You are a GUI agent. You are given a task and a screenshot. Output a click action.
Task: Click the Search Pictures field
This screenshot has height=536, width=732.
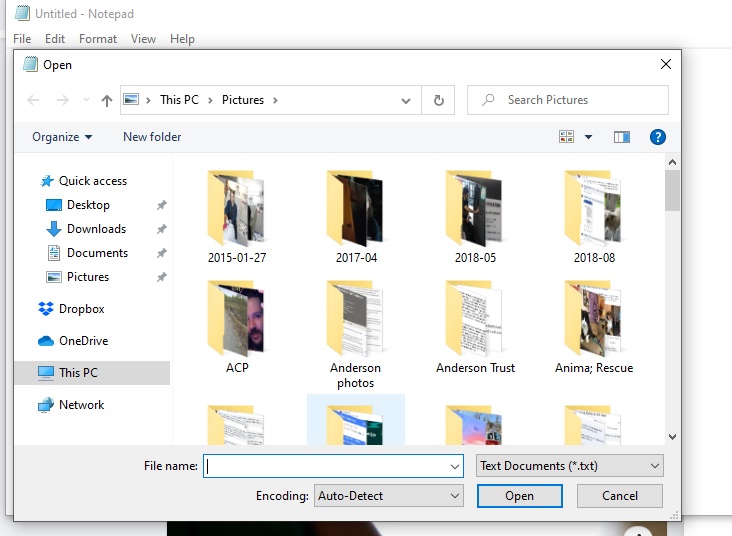point(568,100)
